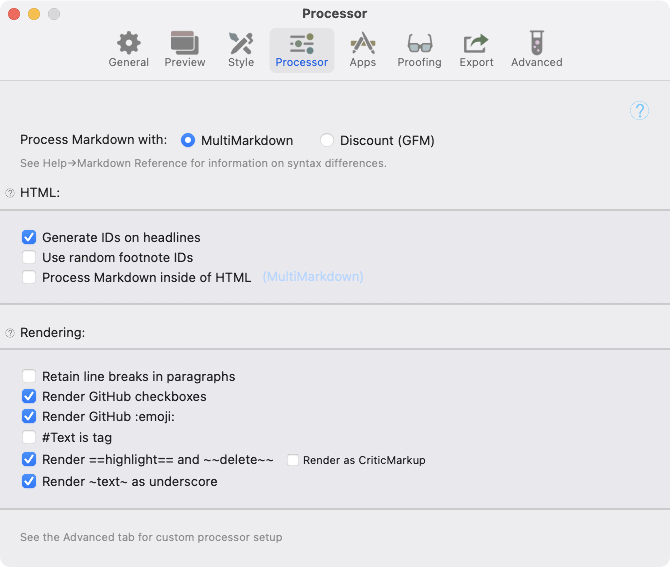Open the Advanced test tube icon
Screen dimensions: 670x567
(537, 43)
